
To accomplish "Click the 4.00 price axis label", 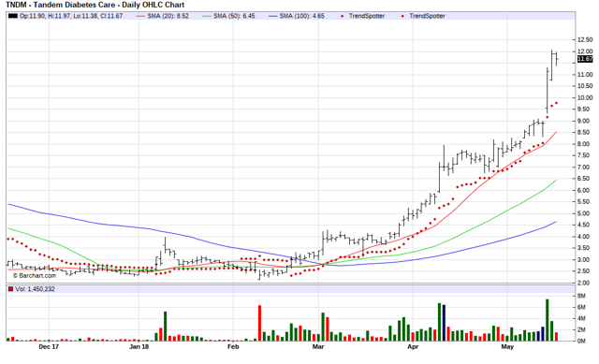I will click(x=585, y=237).
